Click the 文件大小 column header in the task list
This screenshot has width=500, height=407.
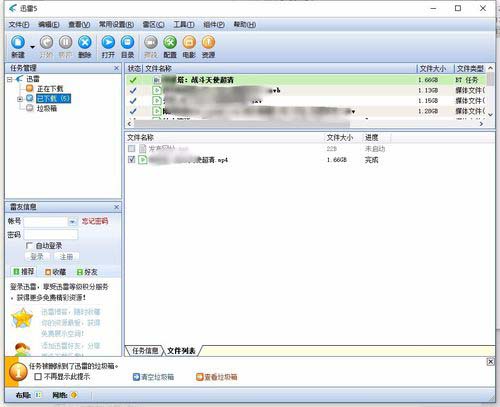tap(432, 69)
